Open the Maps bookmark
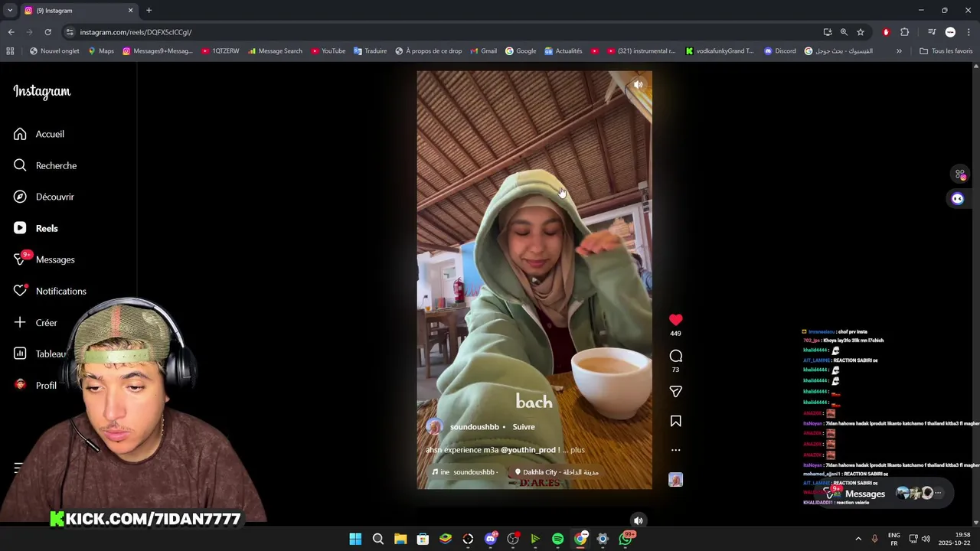The width and height of the screenshot is (980, 551). (x=101, y=51)
